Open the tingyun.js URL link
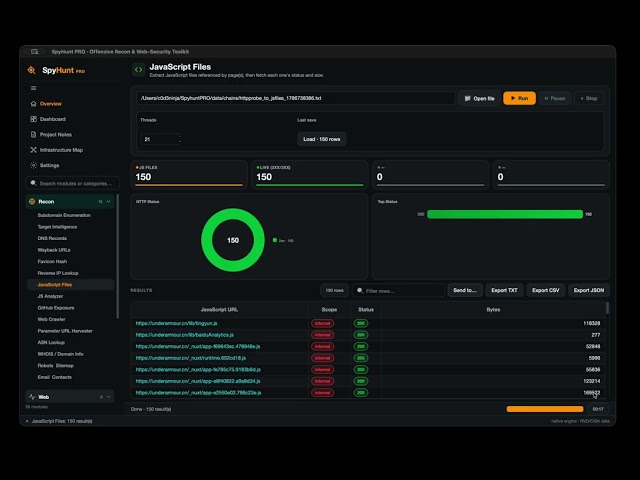This screenshot has height=480, width=640. pyautogui.click(x=176, y=323)
